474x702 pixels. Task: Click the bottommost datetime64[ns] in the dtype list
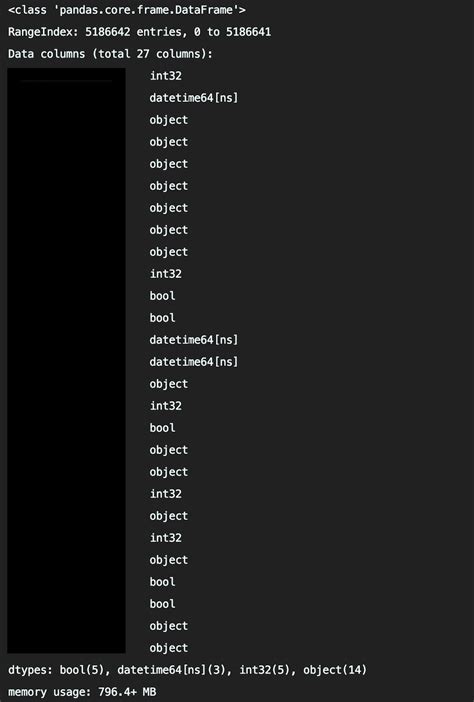pos(194,362)
